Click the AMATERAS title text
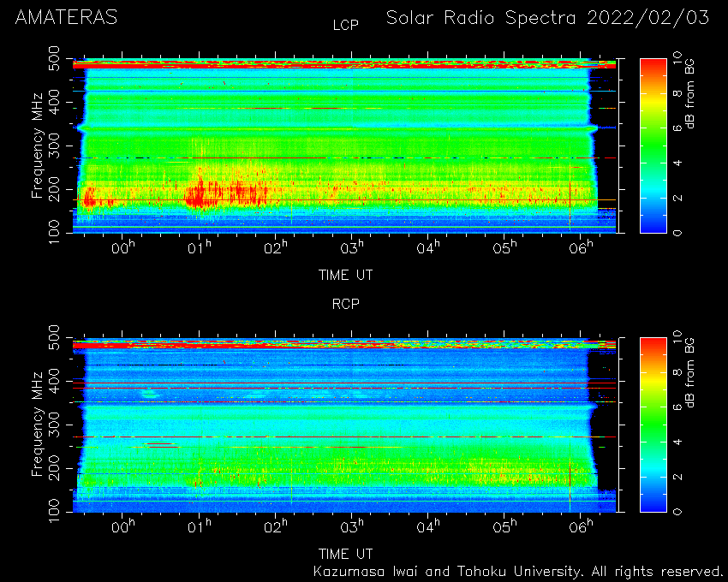This screenshot has height=582, width=728. coord(67,18)
